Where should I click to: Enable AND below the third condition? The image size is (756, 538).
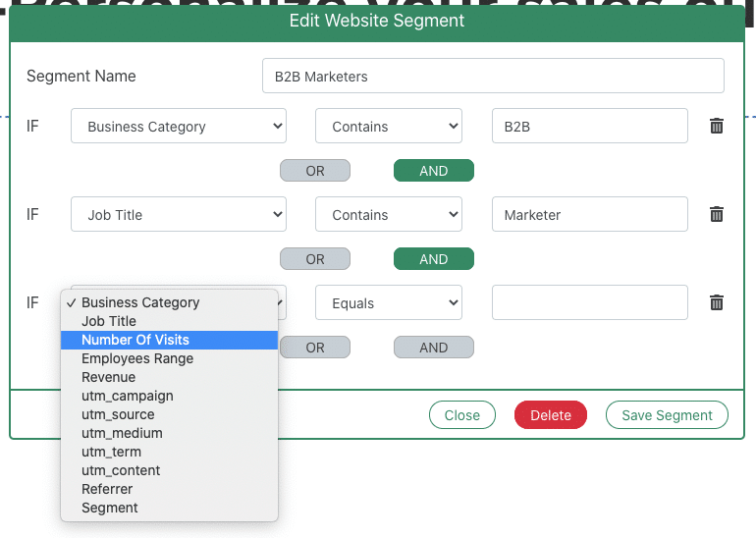point(433,348)
